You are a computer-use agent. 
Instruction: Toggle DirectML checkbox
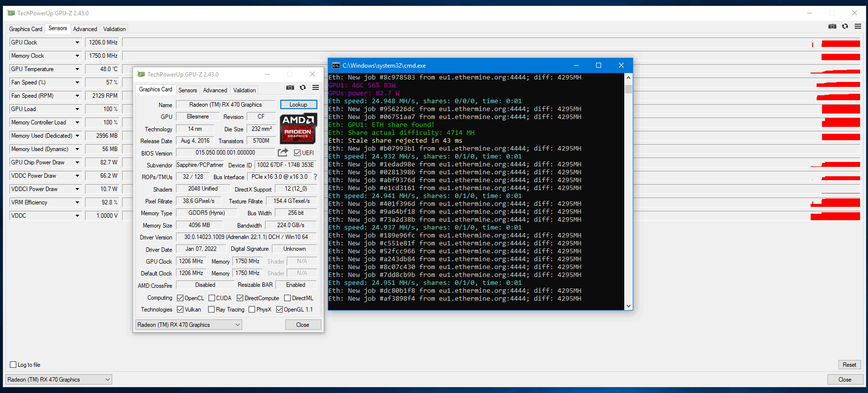[x=287, y=298]
